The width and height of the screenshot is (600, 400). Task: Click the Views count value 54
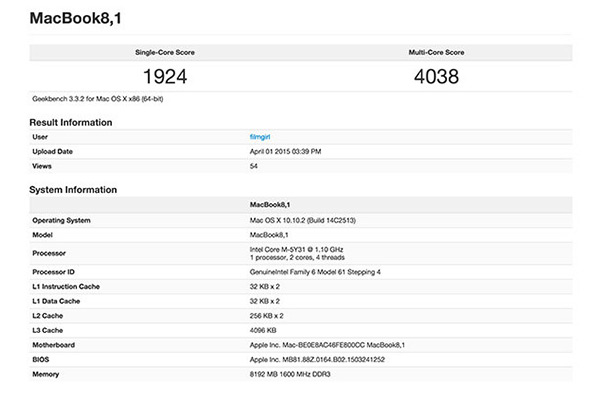tap(254, 166)
